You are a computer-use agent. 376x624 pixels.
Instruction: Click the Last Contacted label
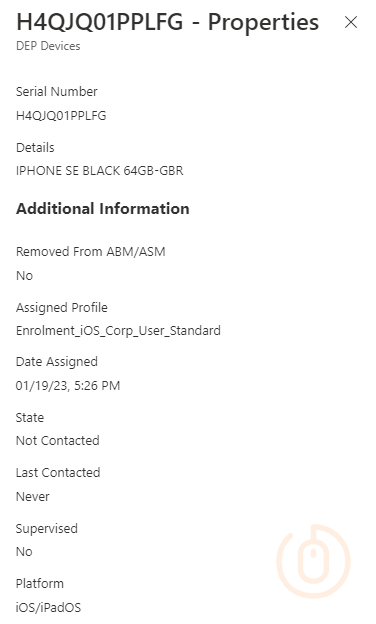coord(58,472)
